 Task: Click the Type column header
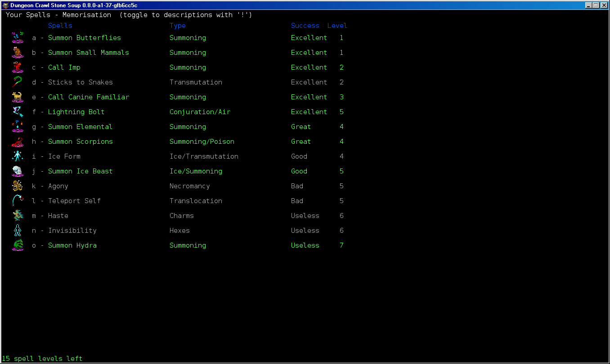click(178, 26)
